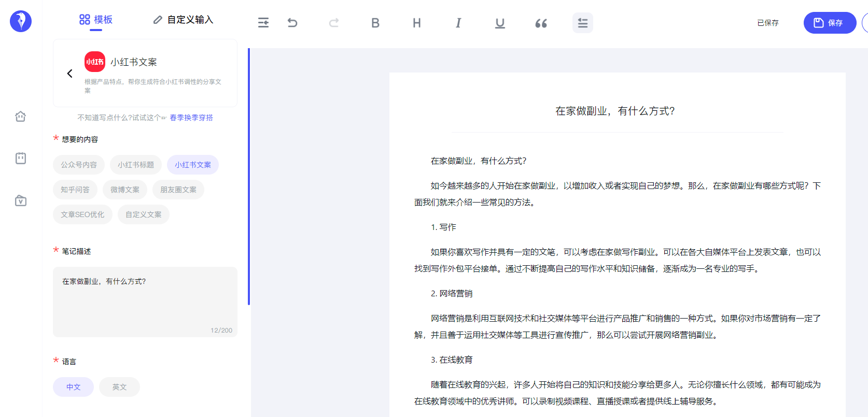Toggle underline formatting

(500, 23)
